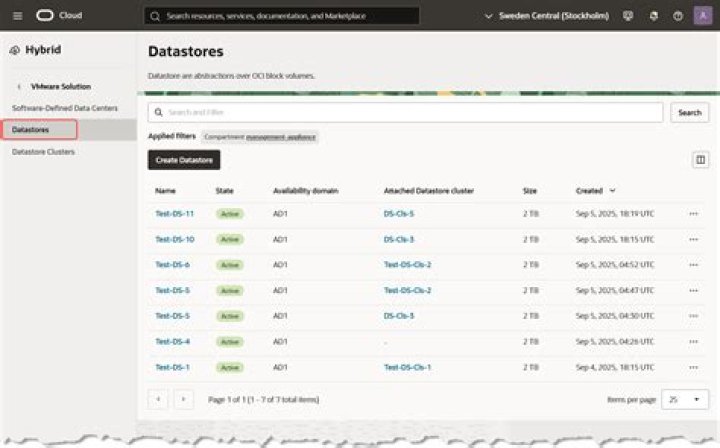Open cluster DS-Cls-5 link

[x=399, y=213]
